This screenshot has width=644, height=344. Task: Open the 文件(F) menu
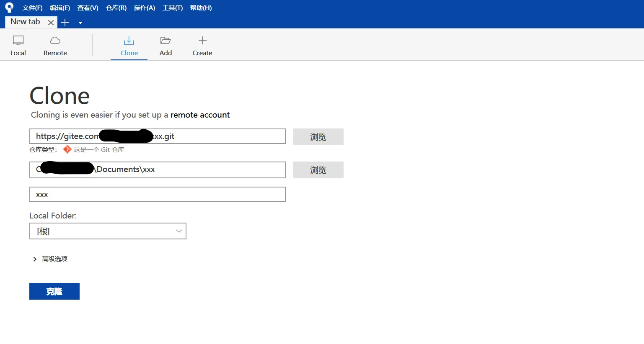32,8
